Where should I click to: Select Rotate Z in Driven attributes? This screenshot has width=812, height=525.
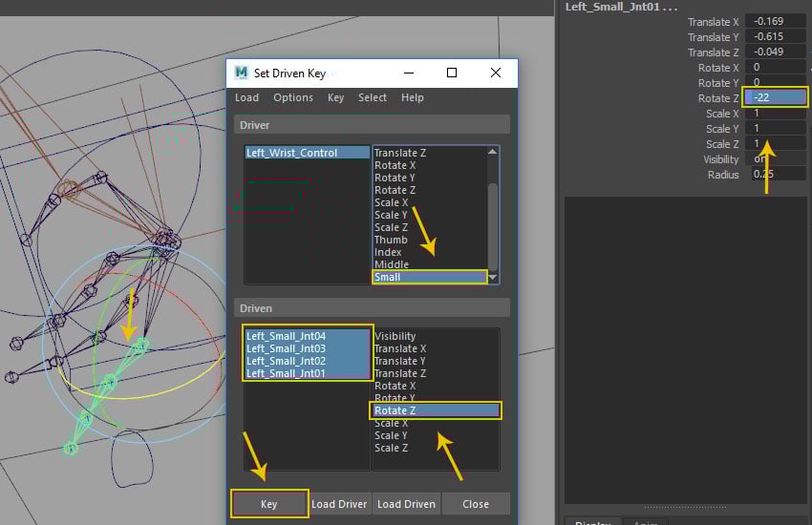coord(435,410)
